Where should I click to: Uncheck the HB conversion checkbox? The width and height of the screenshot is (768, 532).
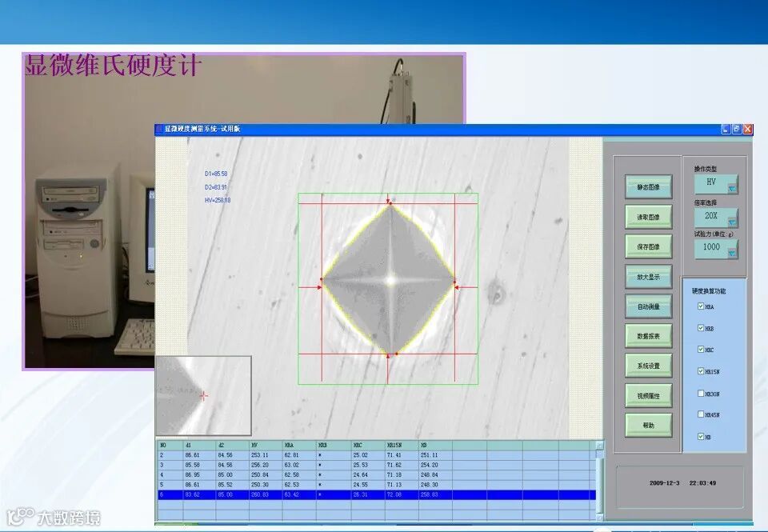(701, 436)
